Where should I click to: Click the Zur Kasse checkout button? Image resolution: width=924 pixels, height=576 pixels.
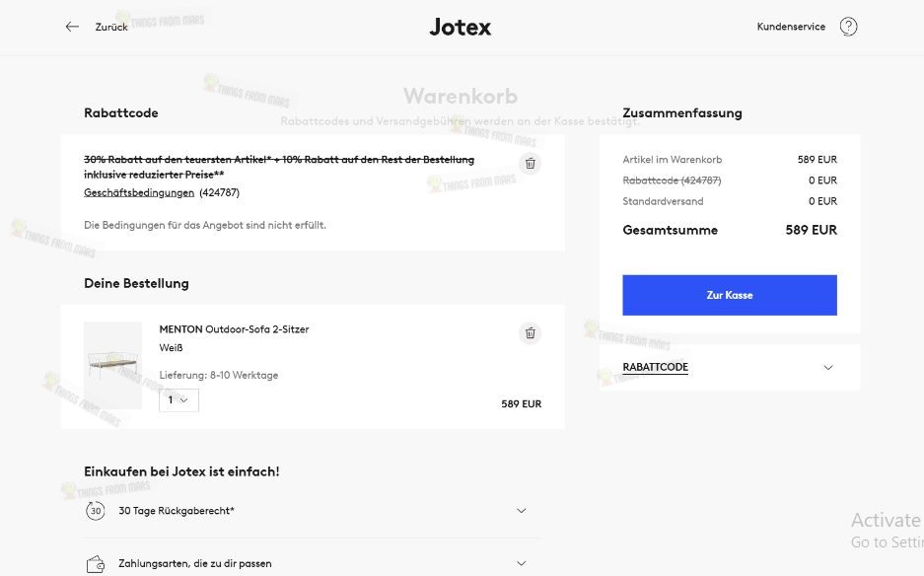coord(729,295)
